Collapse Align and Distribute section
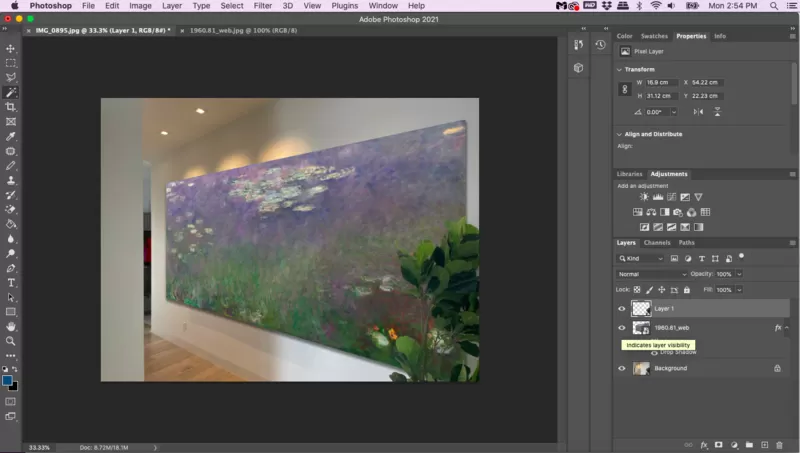The width and height of the screenshot is (800, 453). [619, 134]
